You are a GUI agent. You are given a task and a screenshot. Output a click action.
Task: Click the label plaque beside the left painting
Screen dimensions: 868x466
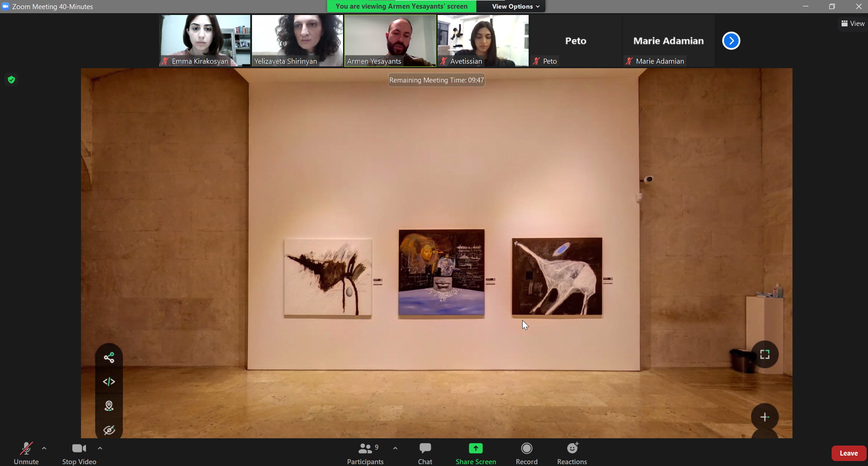[378, 282]
